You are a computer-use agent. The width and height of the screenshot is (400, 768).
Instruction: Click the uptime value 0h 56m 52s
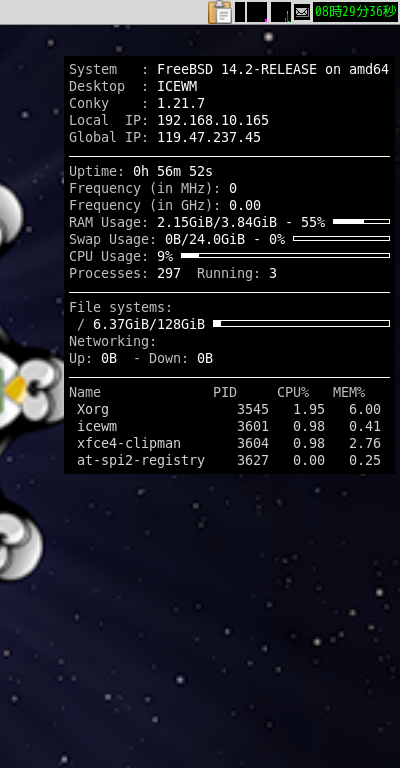pyautogui.click(x=173, y=171)
